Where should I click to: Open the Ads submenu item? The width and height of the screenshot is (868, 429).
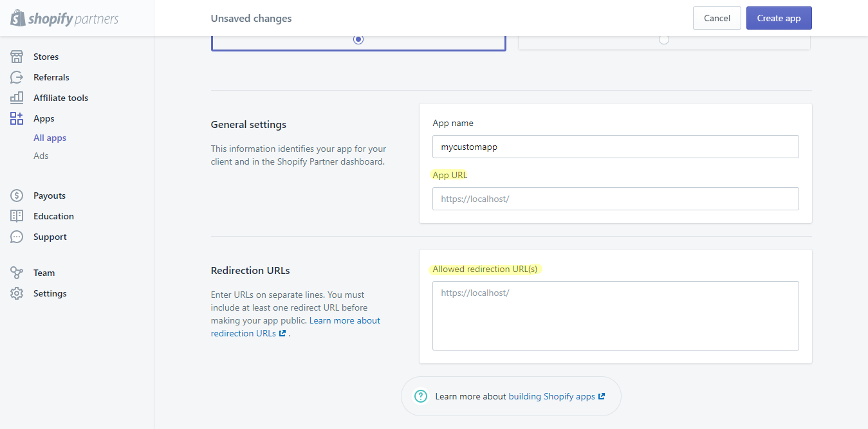pyautogui.click(x=41, y=156)
